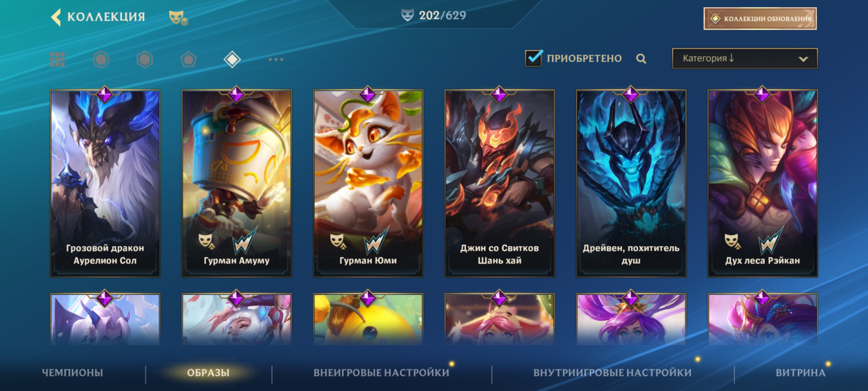
Task: Expand the Категория sort dropdown
Action: click(x=745, y=58)
